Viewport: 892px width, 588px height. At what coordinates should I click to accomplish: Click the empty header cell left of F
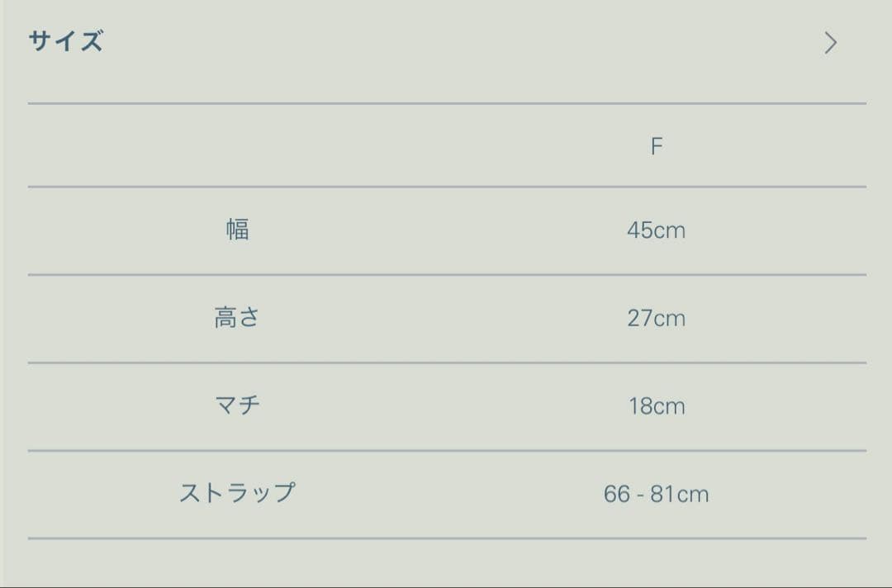(237, 147)
